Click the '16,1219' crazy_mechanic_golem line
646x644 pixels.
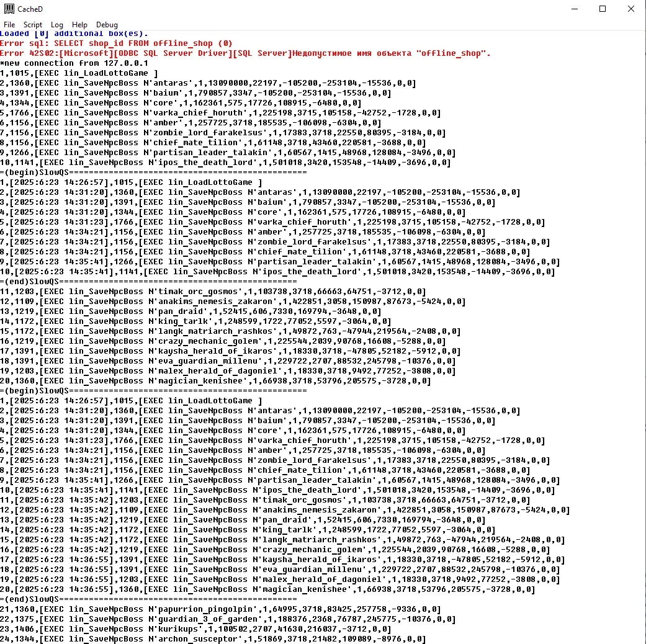(223, 341)
